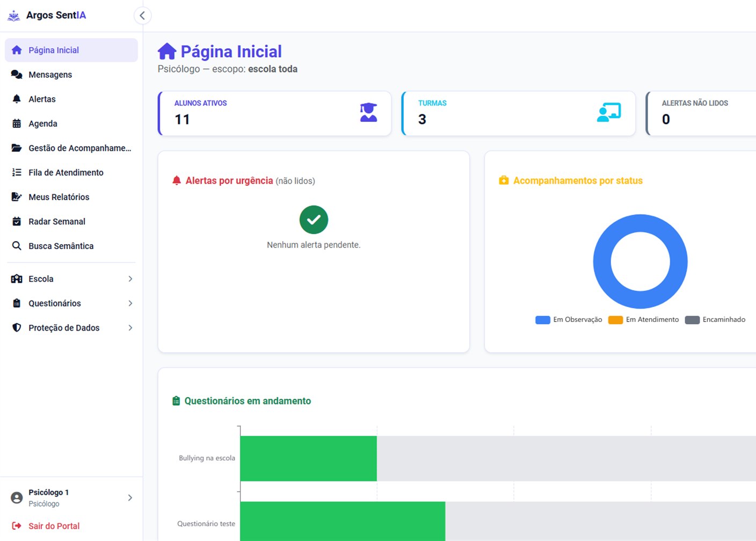
Task: Go to Fila de Atendimento
Action: coord(71,172)
